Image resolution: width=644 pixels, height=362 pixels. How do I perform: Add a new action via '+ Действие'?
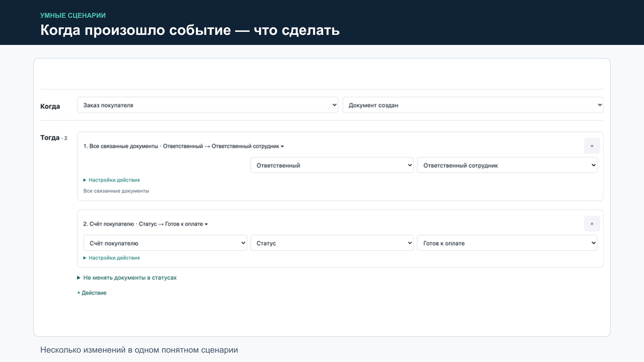pyautogui.click(x=92, y=293)
